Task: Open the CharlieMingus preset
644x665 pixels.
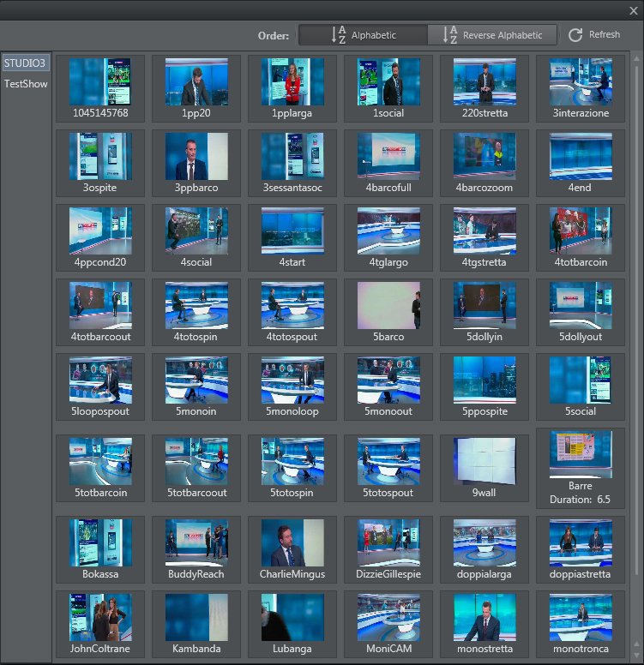Action: tap(292, 542)
